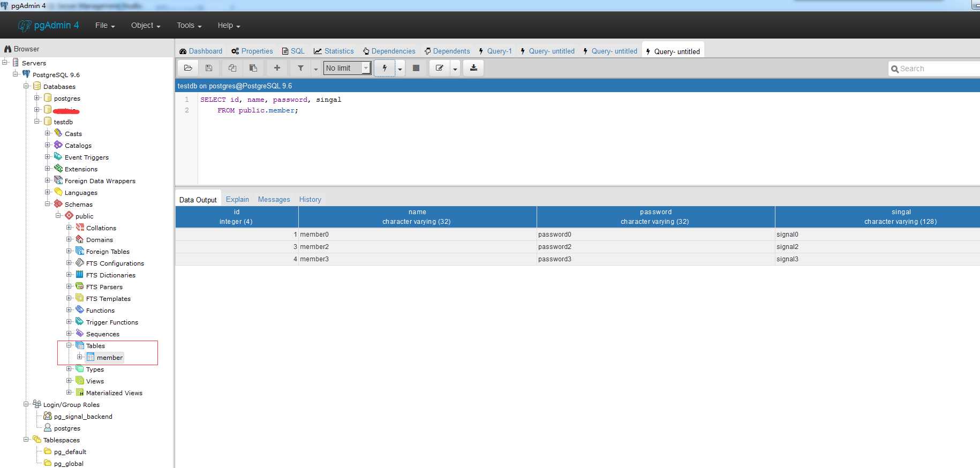Click the pgAdmin 4 logo link
This screenshot has height=468, width=980.
pos(49,25)
